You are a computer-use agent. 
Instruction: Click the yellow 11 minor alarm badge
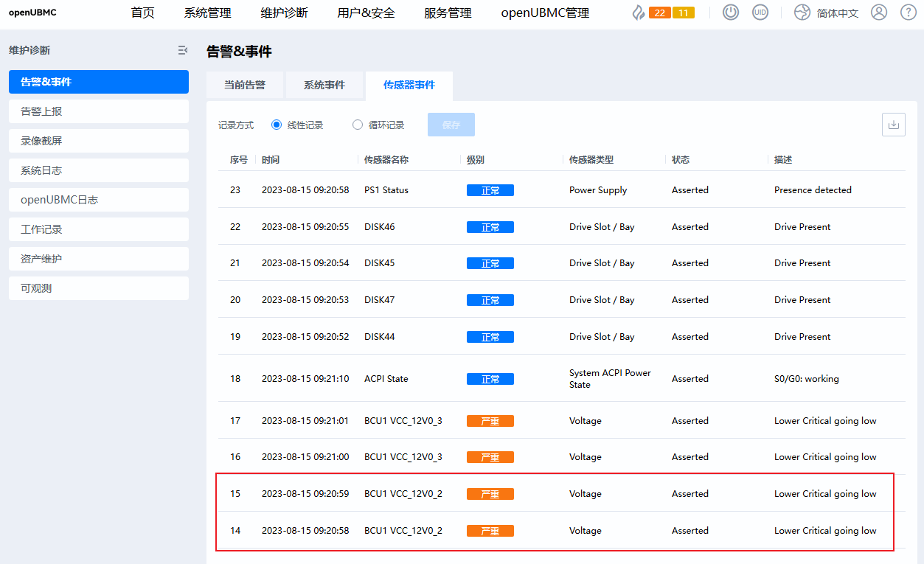tap(683, 13)
